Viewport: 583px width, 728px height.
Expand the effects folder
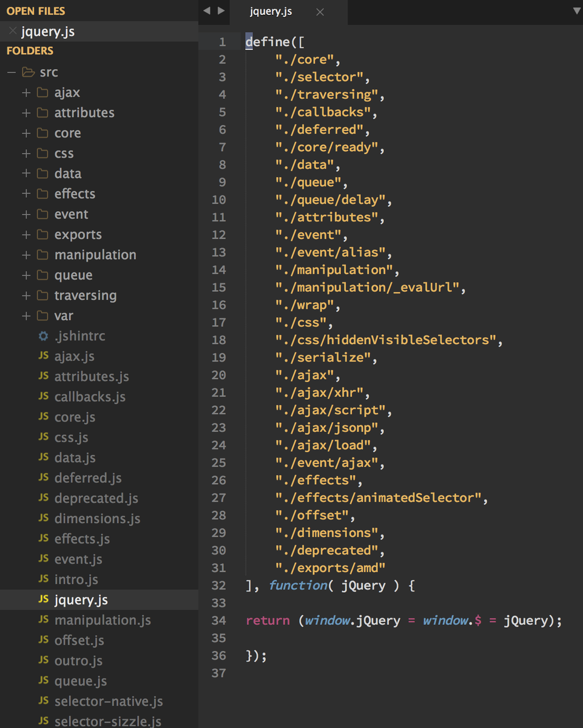26,194
